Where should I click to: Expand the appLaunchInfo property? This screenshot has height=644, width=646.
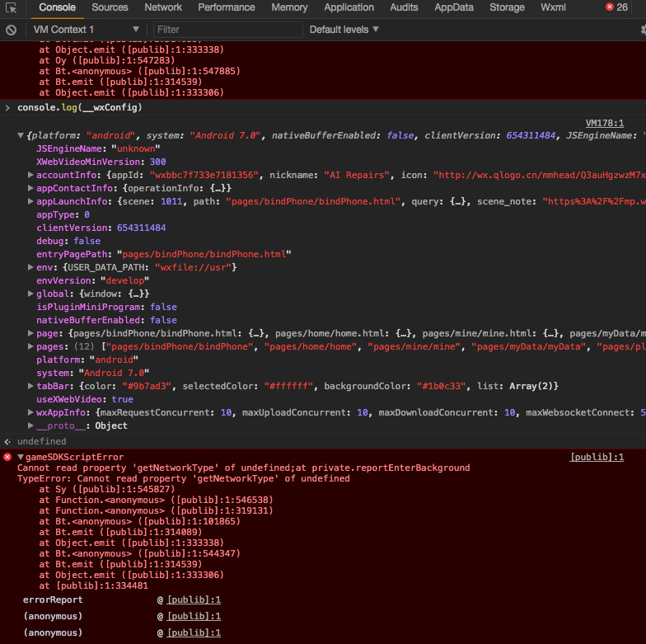[30, 201]
